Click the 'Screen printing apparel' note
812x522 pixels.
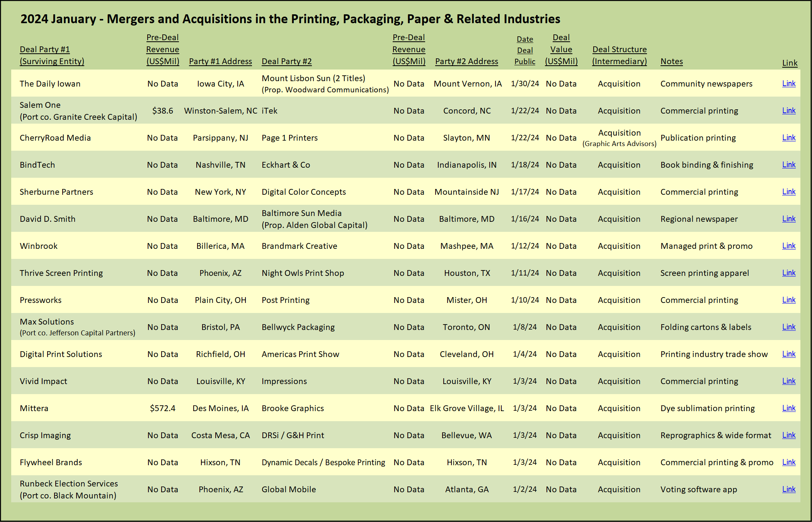click(x=705, y=273)
